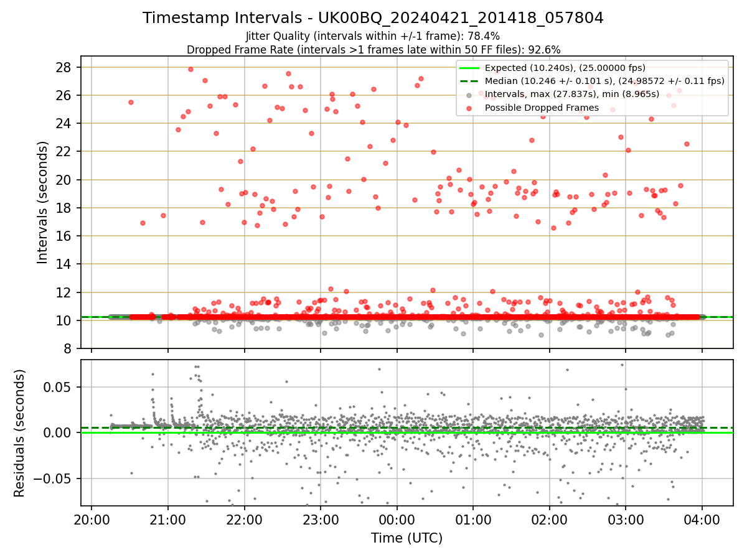The width and height of the screenshot is (747, 560).
Task: Click the '02:00' x-axis tick label
Action: [x=550, y=520]
